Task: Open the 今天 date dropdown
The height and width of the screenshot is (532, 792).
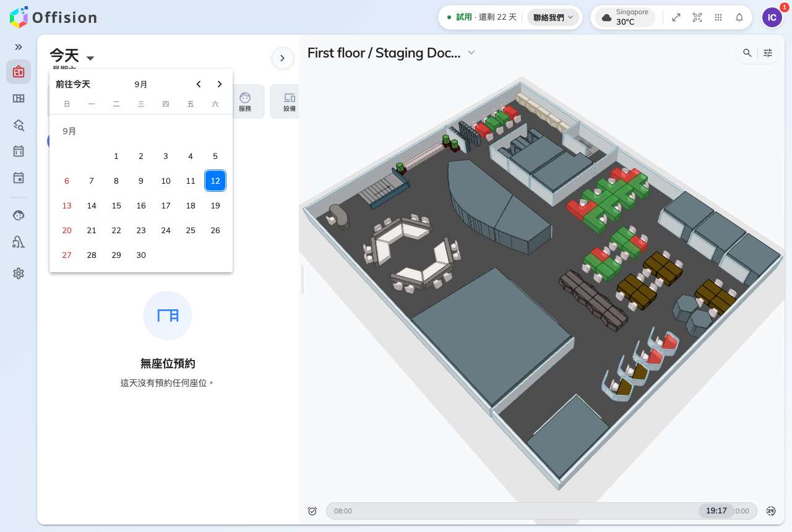Action: (x=72, y=57)
